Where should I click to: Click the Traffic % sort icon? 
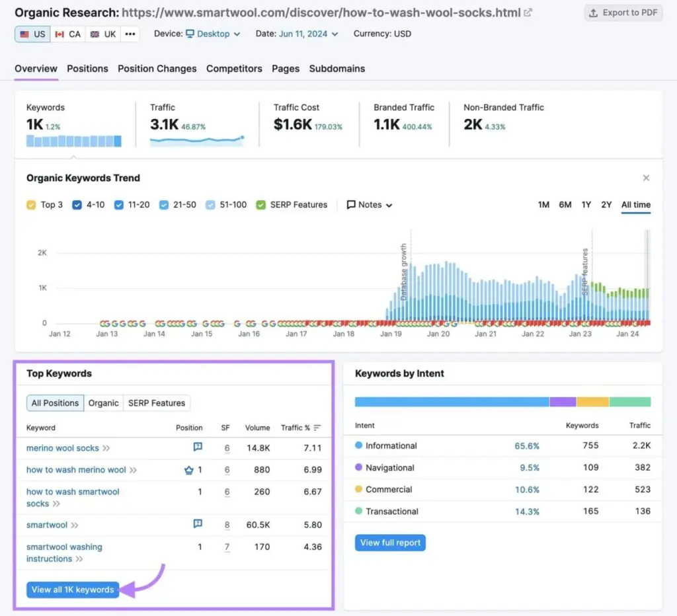pyautogui.click(x=317, y=428)
